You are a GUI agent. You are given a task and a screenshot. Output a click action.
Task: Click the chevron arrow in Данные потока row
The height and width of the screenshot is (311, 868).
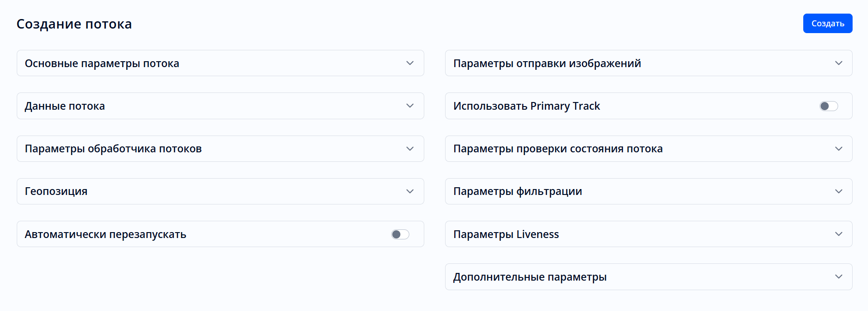tap(410, 106)
